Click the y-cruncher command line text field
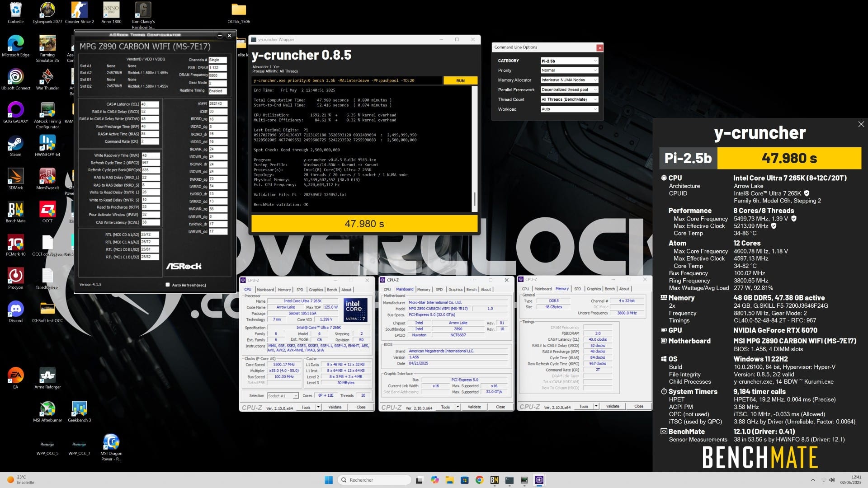The image size is (868, 488). coord(347,80)
